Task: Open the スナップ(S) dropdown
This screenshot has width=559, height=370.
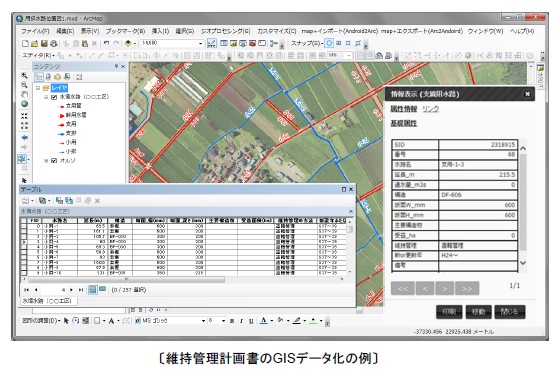Action: tap(307, 43)
